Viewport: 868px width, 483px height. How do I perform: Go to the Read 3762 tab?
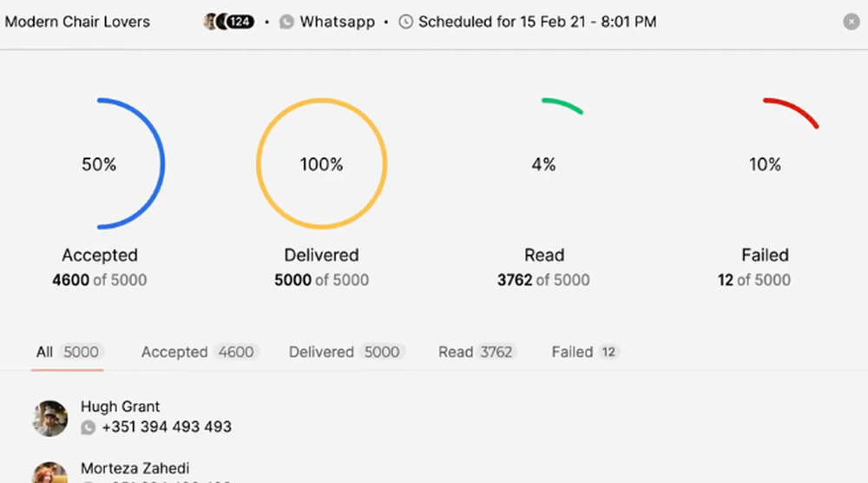tap(477, 352)
